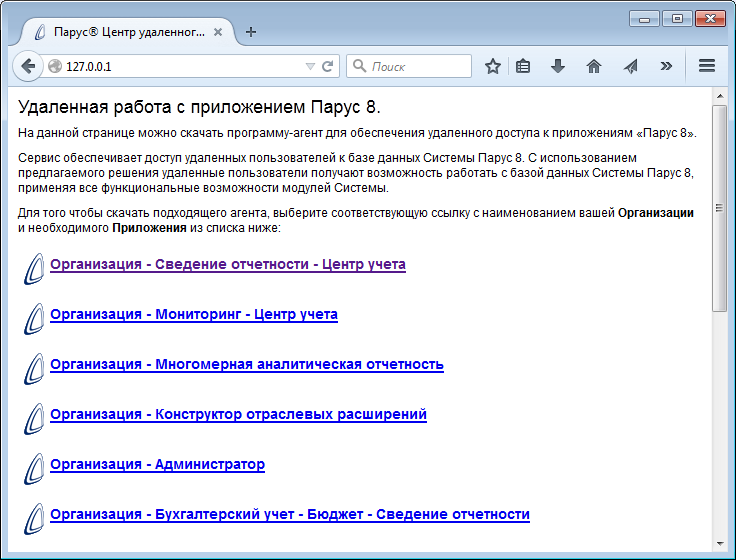Click sail icon beside Сведение отчетности - Центр учета
Viewport: 736px width, 560px height.
tap(34, 269)
